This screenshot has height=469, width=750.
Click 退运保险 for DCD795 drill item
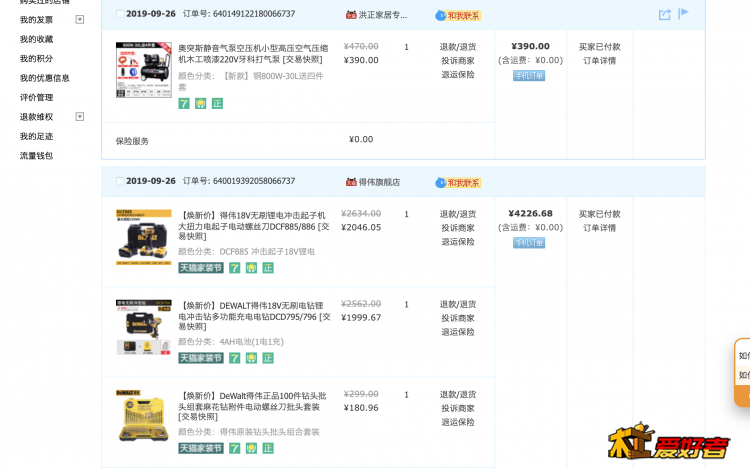pos(458,332)
